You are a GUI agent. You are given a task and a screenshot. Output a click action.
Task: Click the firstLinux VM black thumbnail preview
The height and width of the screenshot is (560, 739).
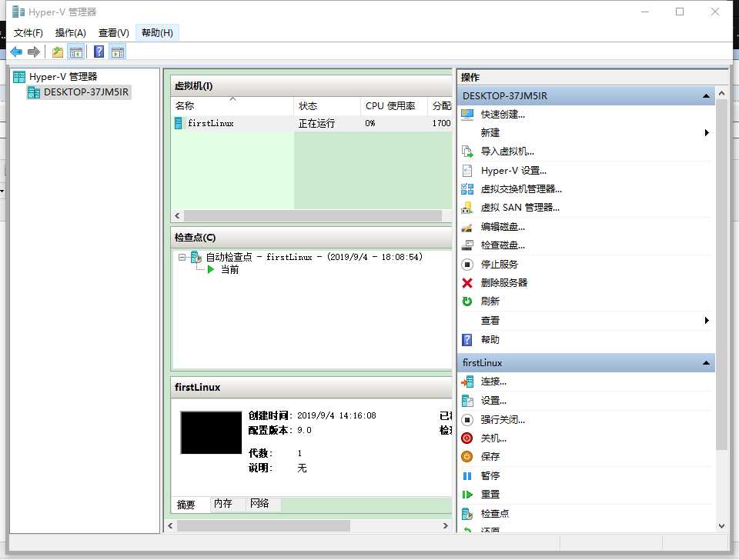point(211,433)
